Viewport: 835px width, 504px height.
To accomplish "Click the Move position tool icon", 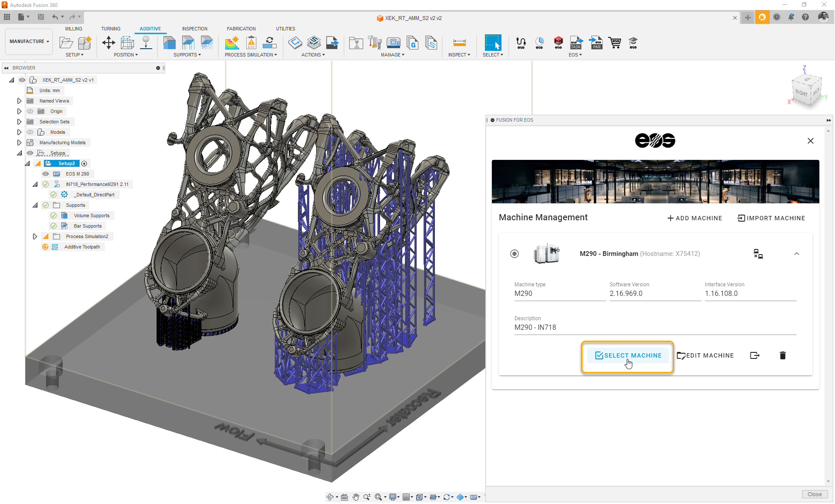I will 108,43.
